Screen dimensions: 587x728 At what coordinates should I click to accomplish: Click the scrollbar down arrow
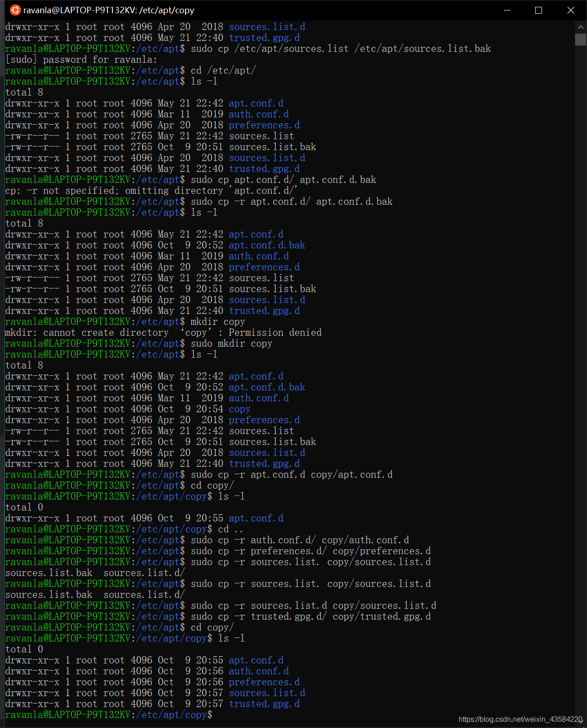point(581,720)
